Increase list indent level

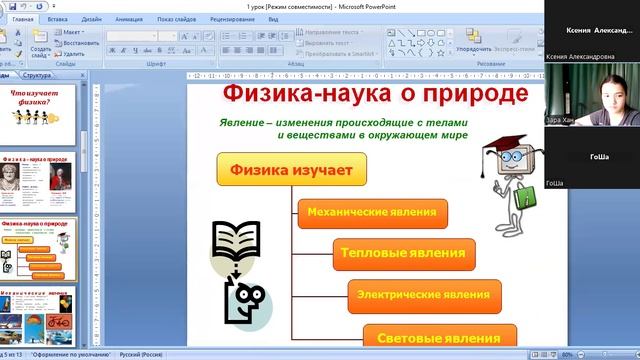tap(273, 36)
